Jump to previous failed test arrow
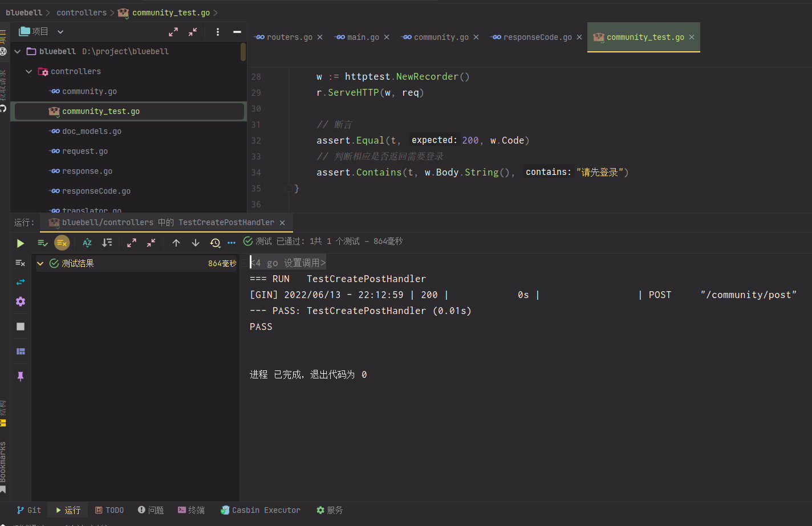The width and height of the screenshot is (812, 526). pos(176,243)
